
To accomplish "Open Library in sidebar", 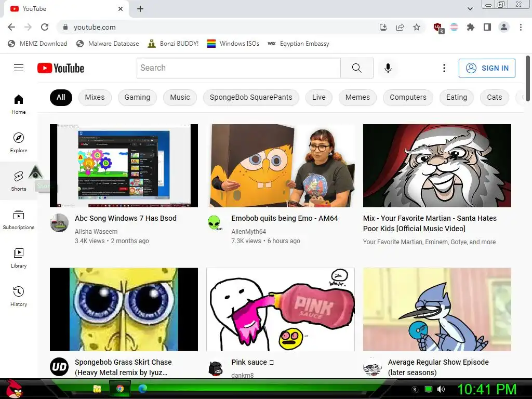I will [x=19, y=258].
